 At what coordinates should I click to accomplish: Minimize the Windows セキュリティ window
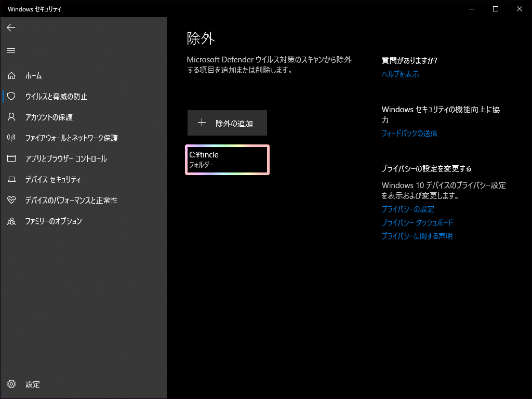(x=472, y=9)
